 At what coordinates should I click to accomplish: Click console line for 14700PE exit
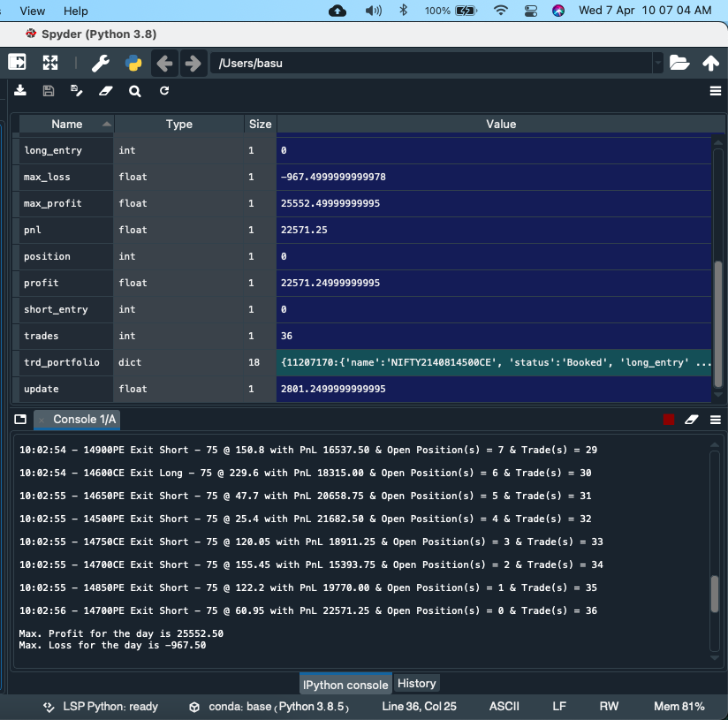307,610
